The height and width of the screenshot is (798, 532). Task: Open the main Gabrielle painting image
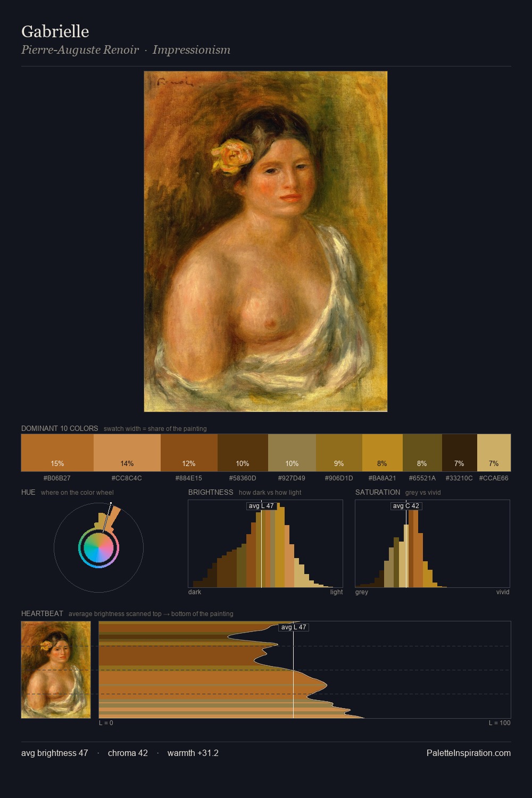265,242
